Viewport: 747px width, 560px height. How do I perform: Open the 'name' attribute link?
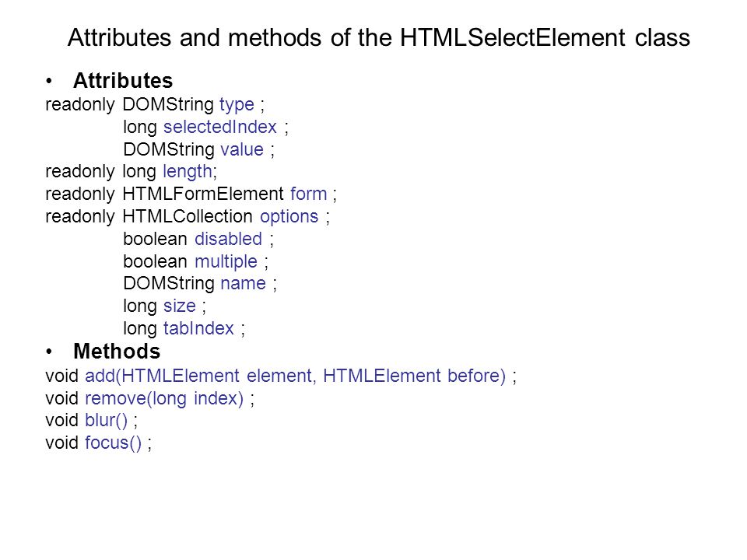point(243,284)
